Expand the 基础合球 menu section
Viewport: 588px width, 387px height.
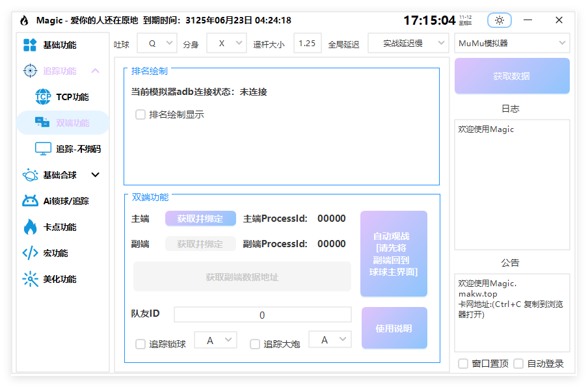(94, 174)
